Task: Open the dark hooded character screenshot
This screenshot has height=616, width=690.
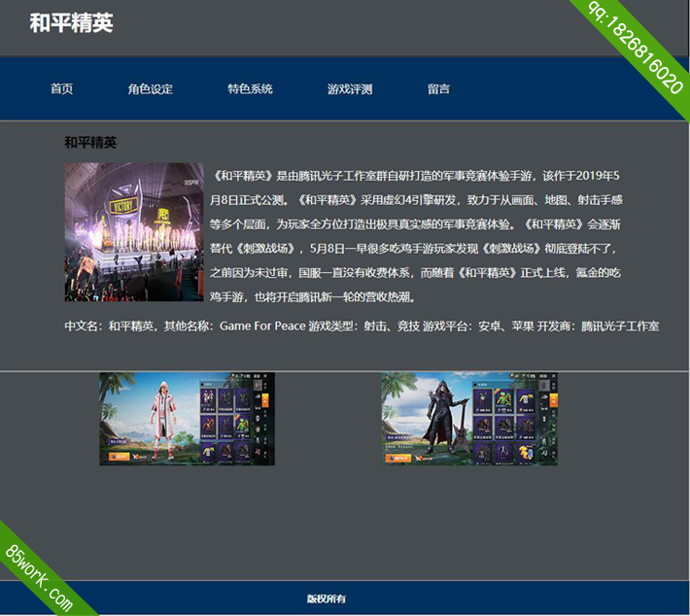Action: click(x=469, y=419)
